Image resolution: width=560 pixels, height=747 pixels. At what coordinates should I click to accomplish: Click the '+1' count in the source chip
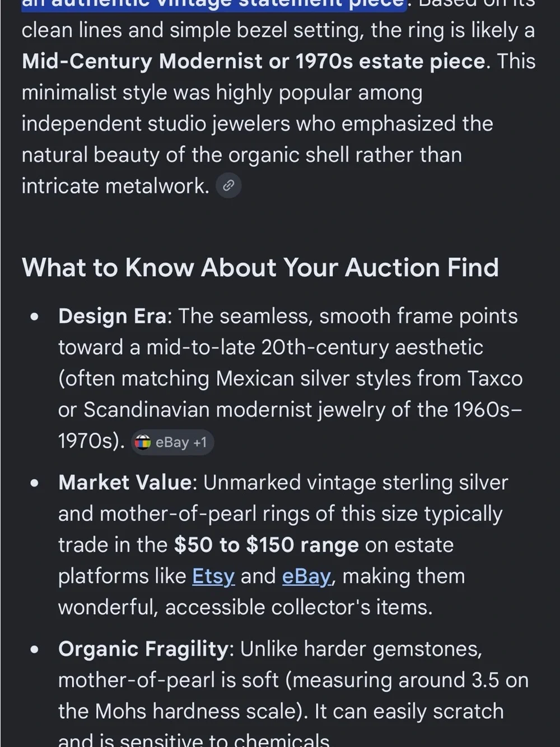pos(200,442)
